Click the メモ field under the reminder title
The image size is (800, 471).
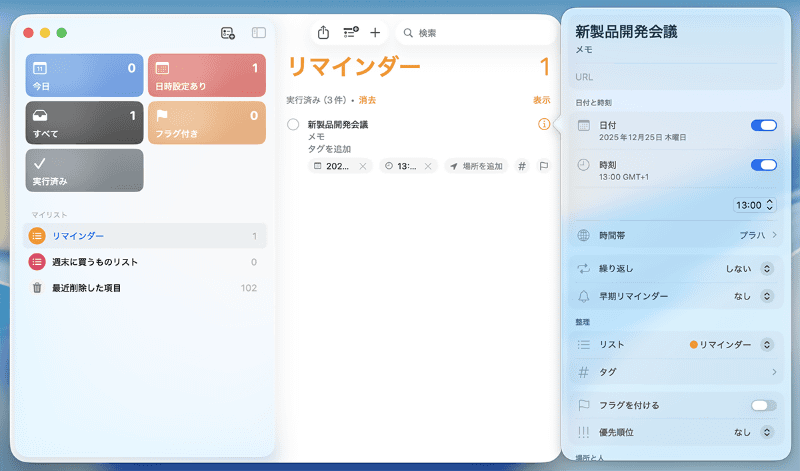click(x=316, y=137)
